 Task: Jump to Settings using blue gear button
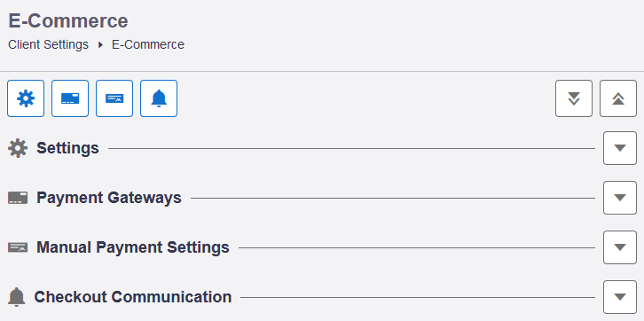(26, 98)
